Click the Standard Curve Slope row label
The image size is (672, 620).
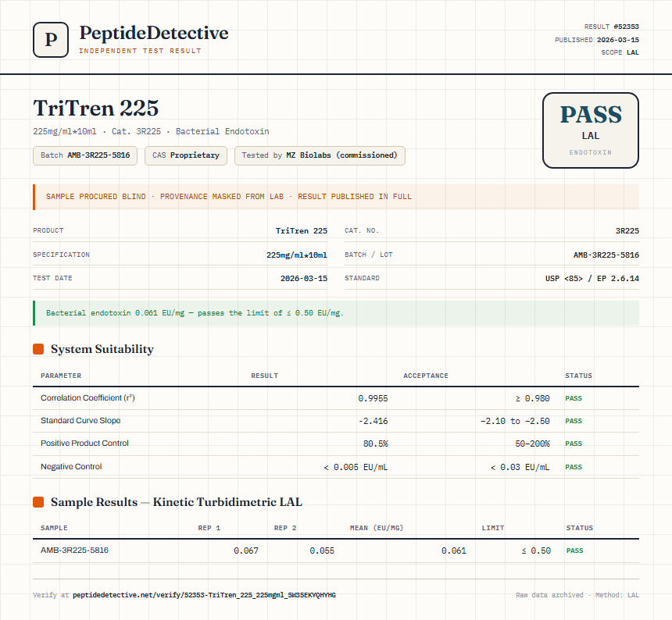tap(80, 420)
